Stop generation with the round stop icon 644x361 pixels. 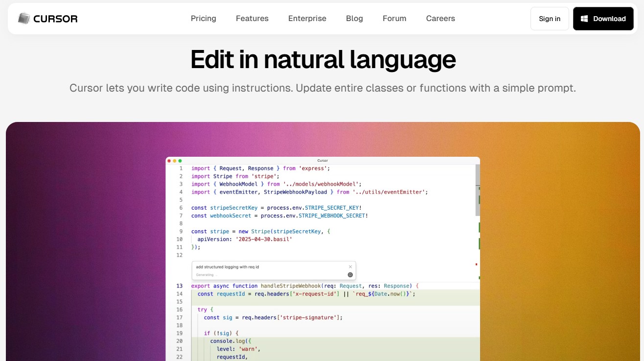(350, 275)
